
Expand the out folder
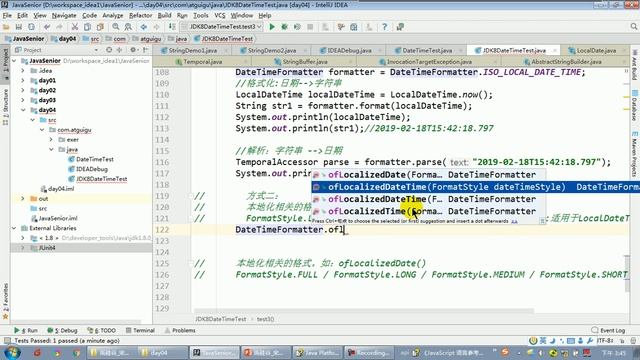23,199
